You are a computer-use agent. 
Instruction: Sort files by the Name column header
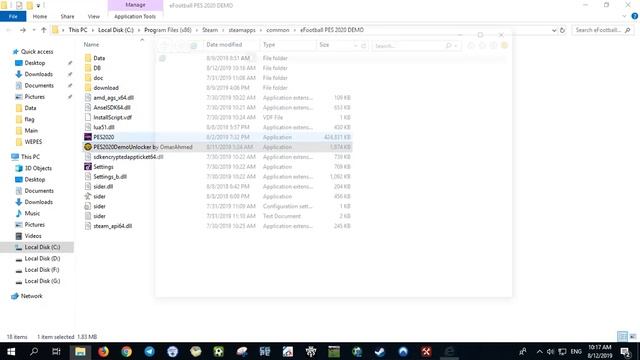click(x=91, y=44)
